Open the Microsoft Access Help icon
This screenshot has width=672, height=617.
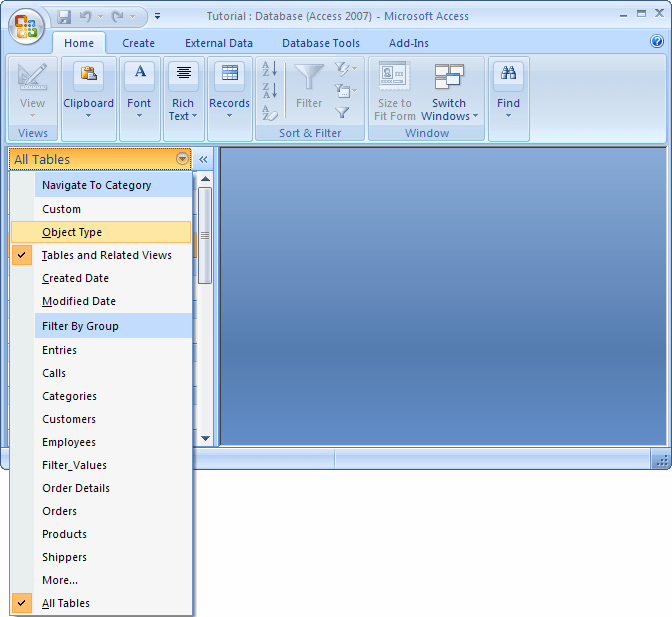pos(657,41)
